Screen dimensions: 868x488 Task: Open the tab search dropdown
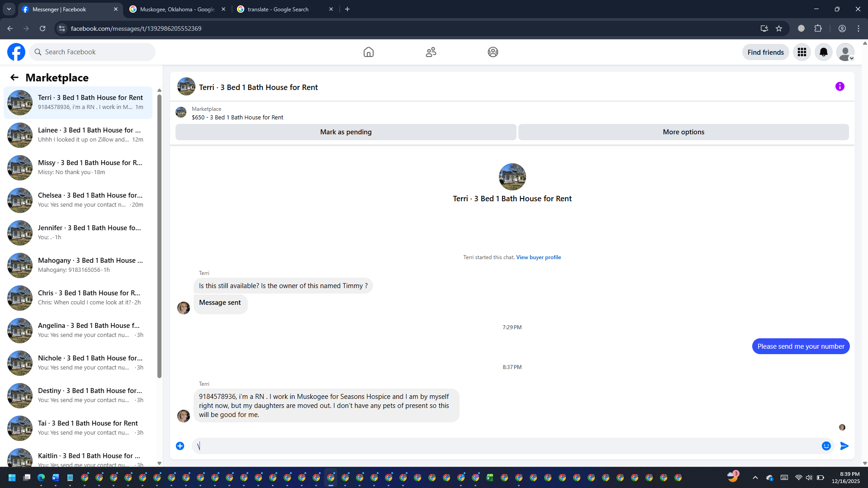(x=9, y=9)
